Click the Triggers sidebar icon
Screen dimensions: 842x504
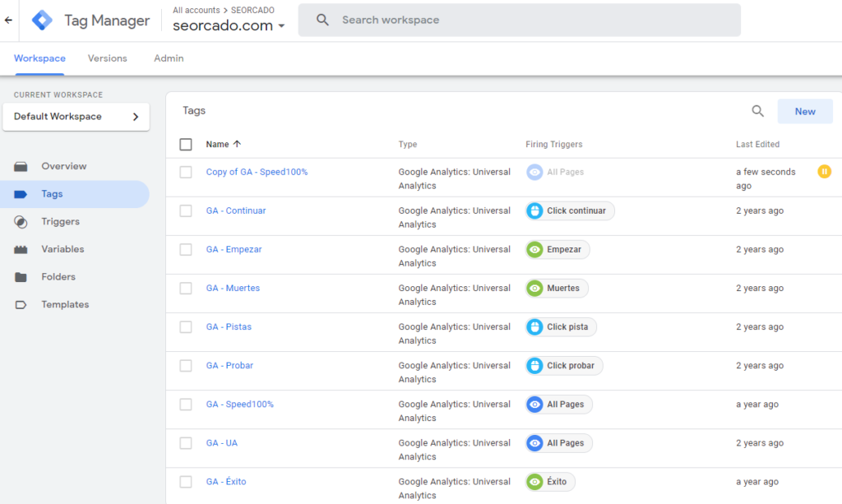tap(21, 222)
